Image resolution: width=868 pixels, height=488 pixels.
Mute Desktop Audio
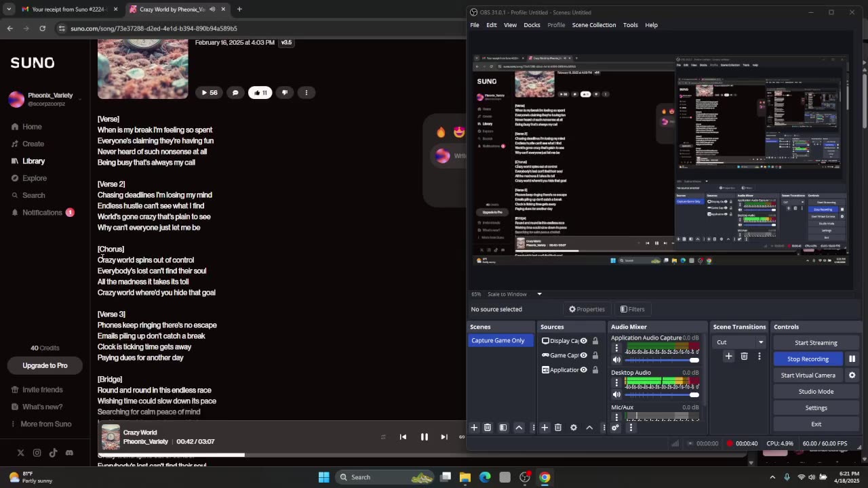tap(616, 394)
